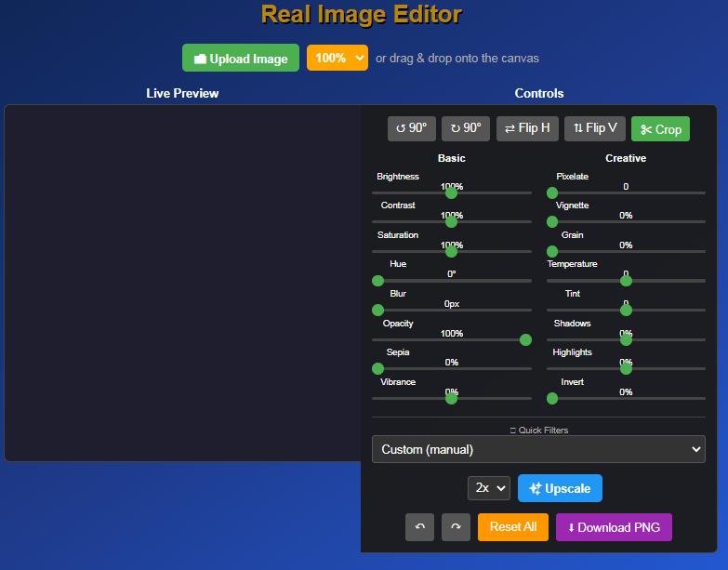The width and height of the screenshot is (728, 570).
Task: Open the 2x upscale factor dropdown
Action: pos(489,488)
